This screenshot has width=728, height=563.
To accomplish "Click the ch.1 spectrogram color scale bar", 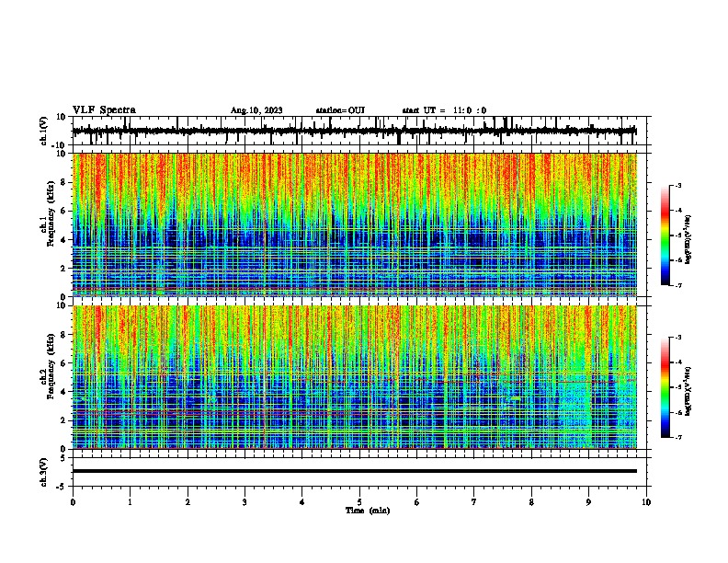I will click(x=665, y=236).
